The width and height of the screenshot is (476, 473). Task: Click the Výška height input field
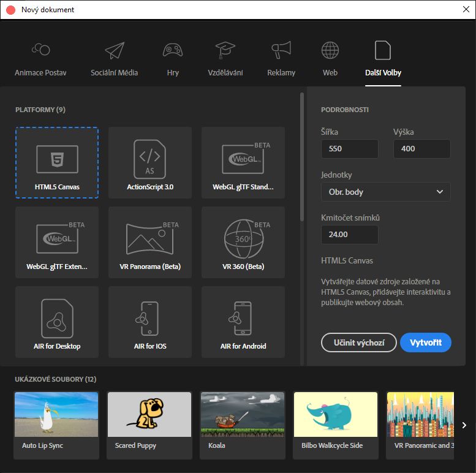coord(421,149)
